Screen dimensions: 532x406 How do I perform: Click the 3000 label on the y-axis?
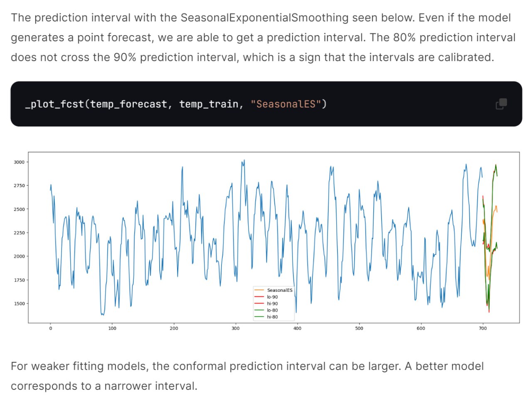(x=19, y=162)
